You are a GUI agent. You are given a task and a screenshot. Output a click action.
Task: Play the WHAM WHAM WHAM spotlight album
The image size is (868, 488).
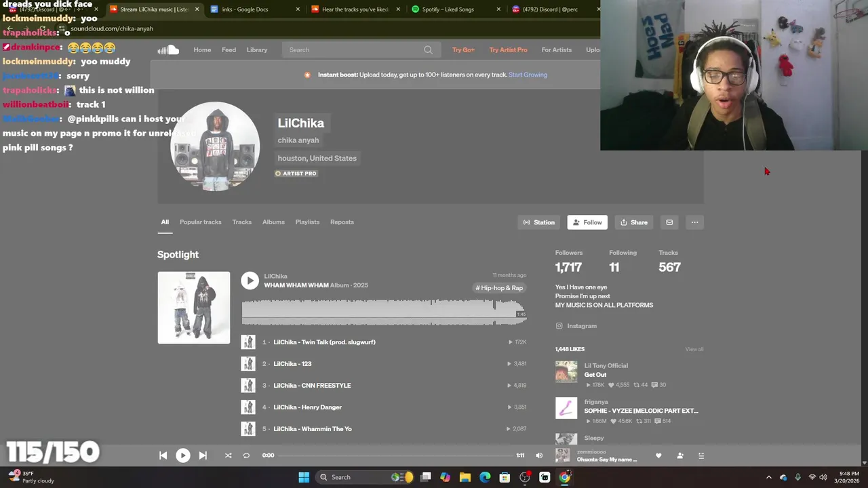click(x=250, y=281)
